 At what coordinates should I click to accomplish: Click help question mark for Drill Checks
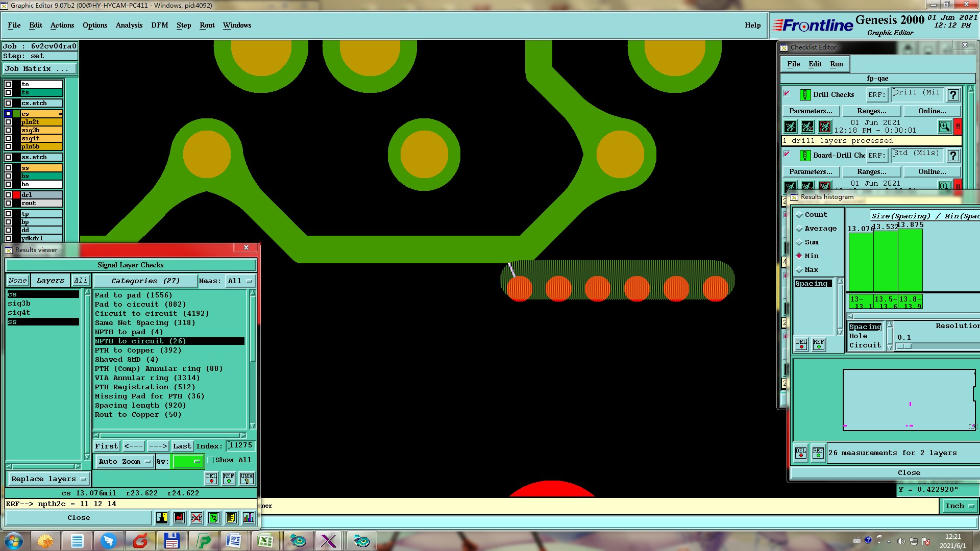pos(952,95)
